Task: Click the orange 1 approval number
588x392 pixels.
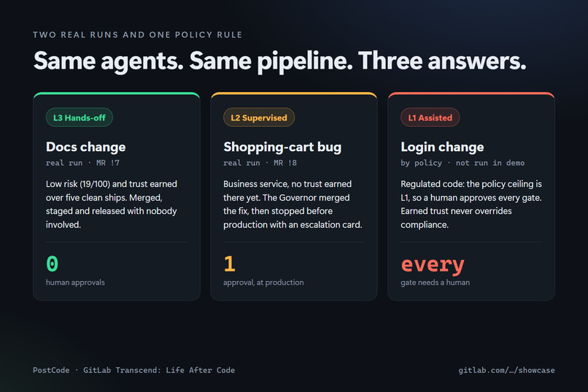Action: pos(229,264)
